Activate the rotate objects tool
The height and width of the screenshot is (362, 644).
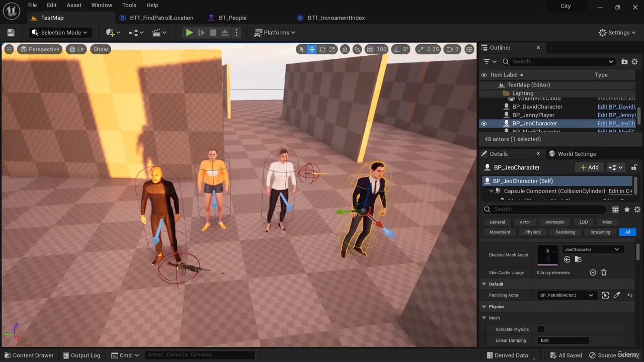pos(322,49)
